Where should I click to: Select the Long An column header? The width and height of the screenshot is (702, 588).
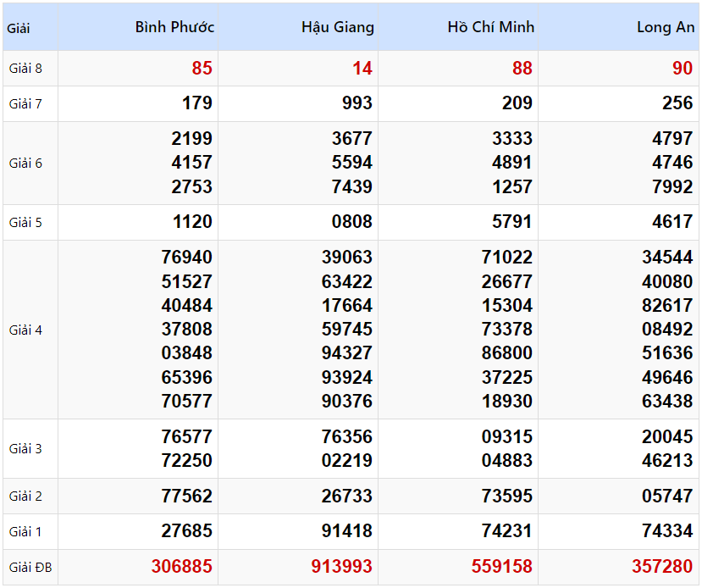point(666,27)
